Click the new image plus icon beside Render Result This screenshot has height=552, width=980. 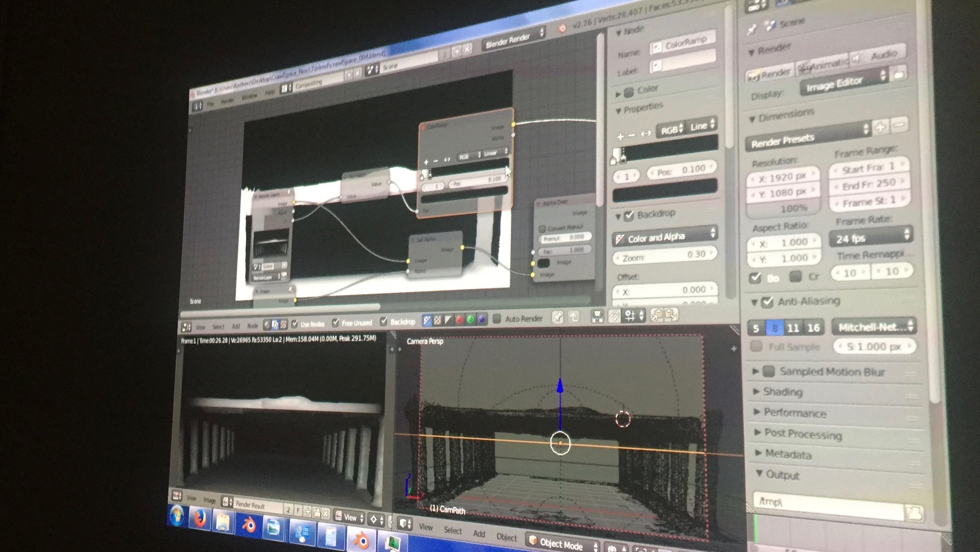point(308,511)
